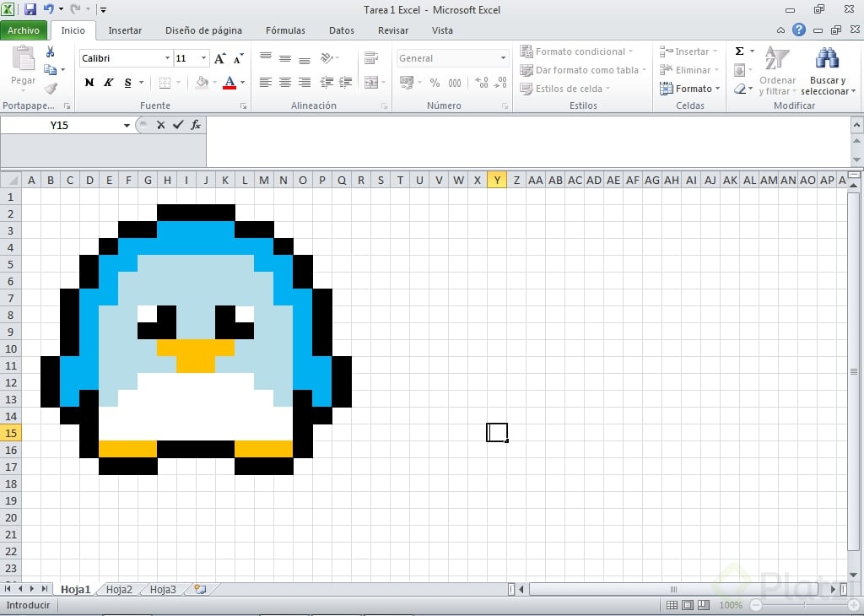This screenshot has height=616, width=864.
Task: Click the blue Help question mark icon
Action: tap(799, 30)
